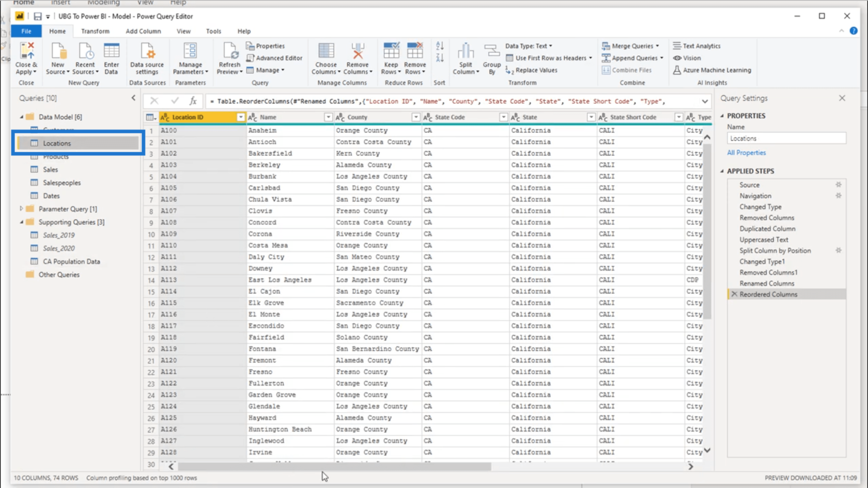This screenshot has height=488, width=868.
Task: Open the State Code column filter dropdown
Action: click(x=503, y=117)
